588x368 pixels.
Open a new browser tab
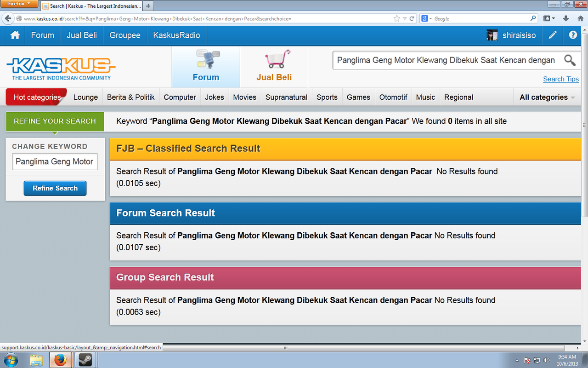(148, 6)
